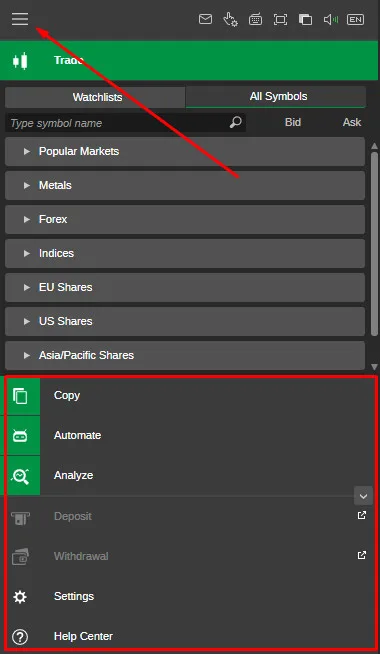The height and width of the screenshot is (654, 380).
Task: Click the Ask column header
Action: [x=352, y=122]
